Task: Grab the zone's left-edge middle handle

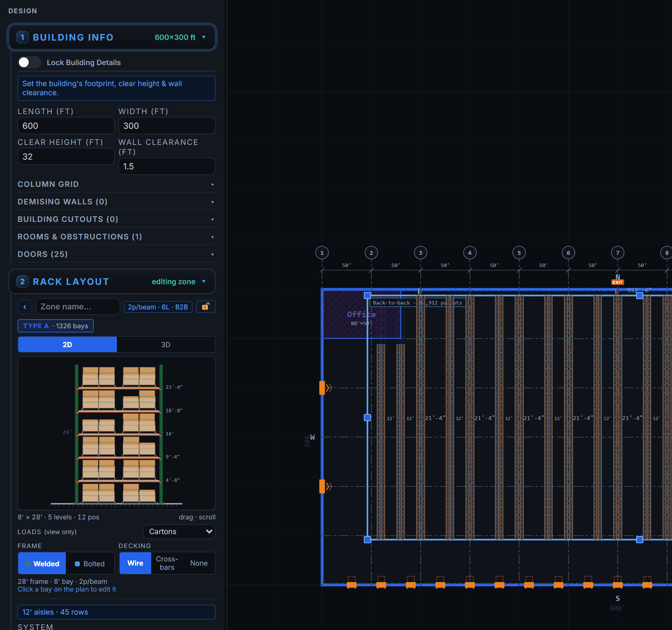Action: (367, 418)
